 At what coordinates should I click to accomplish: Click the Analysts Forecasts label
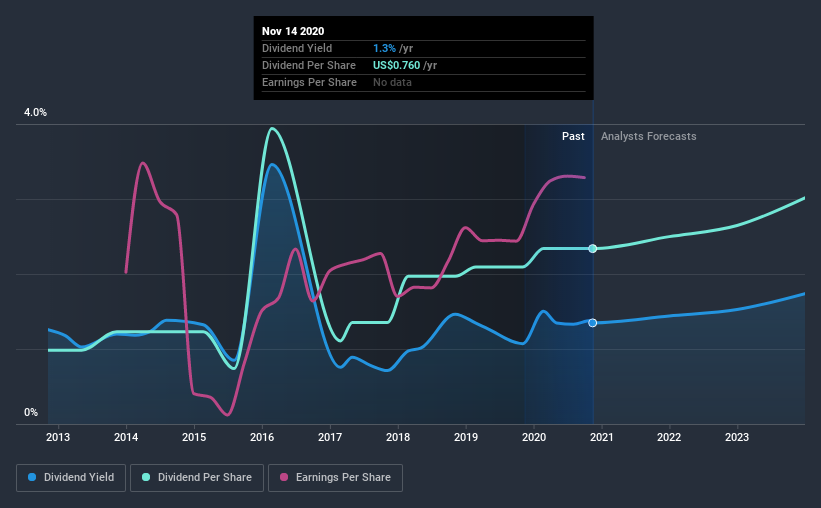(x=648, y=136)
